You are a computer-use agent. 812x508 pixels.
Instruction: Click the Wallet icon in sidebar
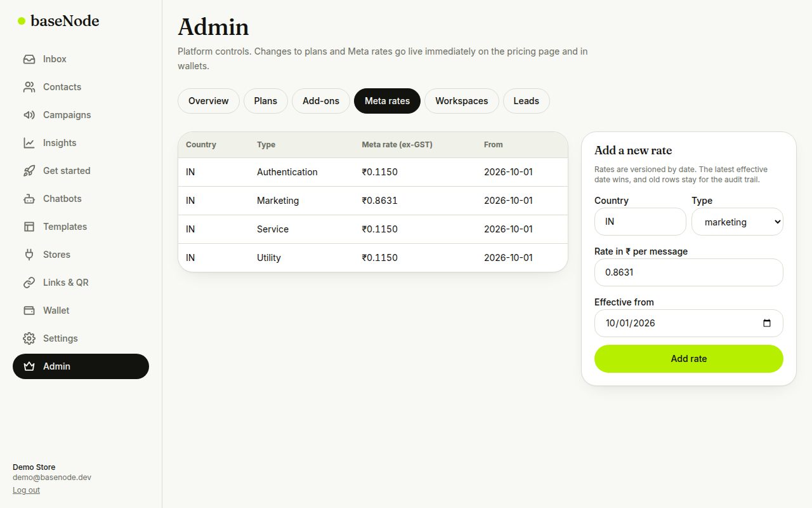tap(29, 311)
